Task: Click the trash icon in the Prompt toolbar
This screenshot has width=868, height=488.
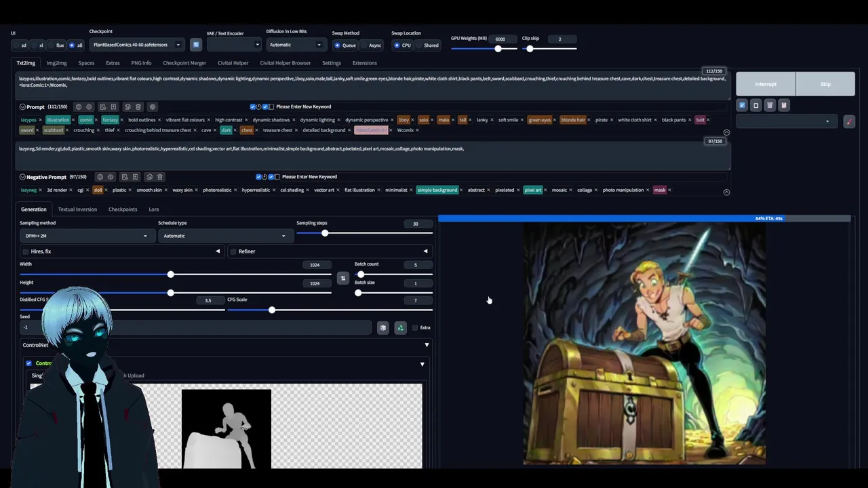Action: pyautogui.click(x=138, y=106)
